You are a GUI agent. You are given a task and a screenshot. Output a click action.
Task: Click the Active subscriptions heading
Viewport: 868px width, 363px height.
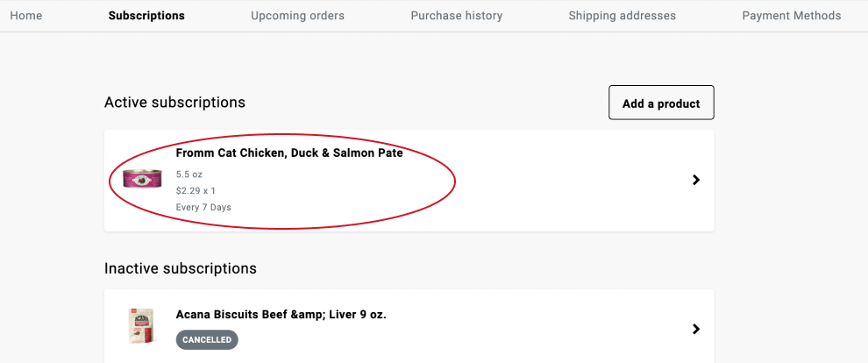click(x=174, y=103)
